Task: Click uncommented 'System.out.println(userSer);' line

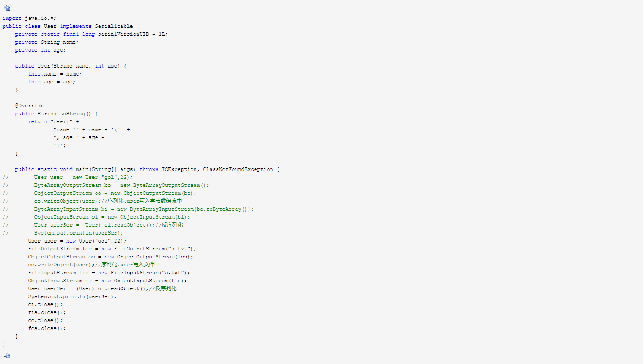Action: [73, 296]
